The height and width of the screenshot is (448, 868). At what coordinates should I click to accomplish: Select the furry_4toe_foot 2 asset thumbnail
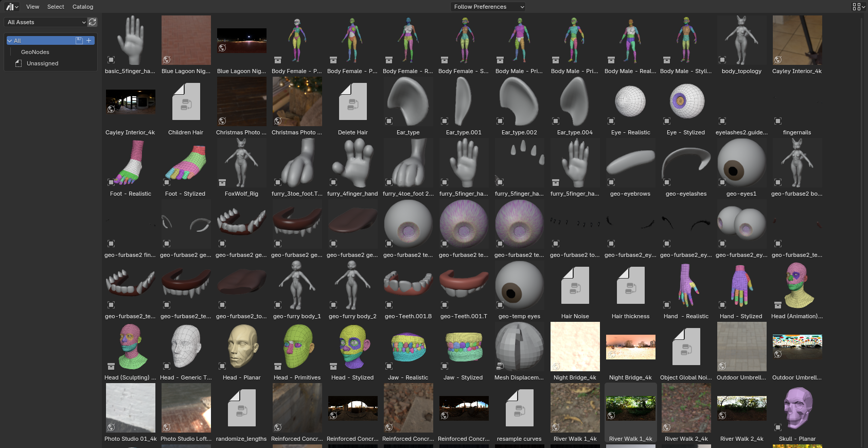(x=409, y=163)
